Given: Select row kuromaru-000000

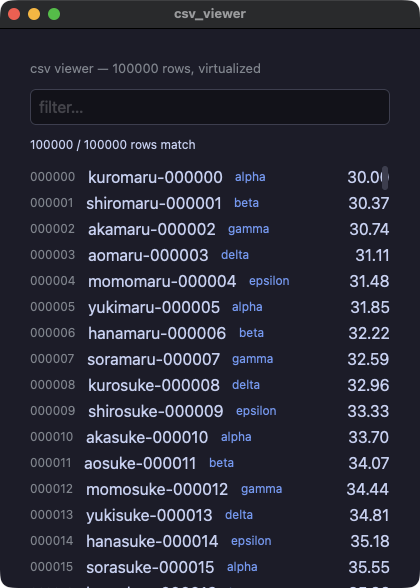Looking at the screenshot, I should (x=210, y=177).
